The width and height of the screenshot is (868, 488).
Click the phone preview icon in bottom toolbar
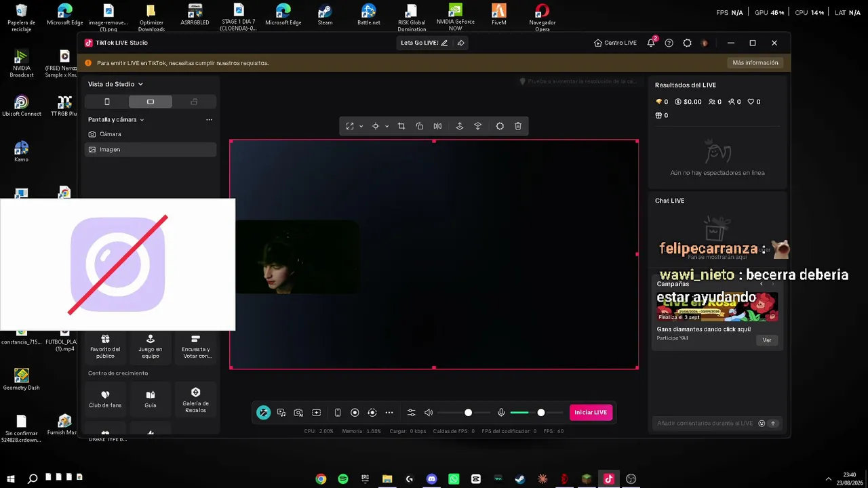(338, 412)
